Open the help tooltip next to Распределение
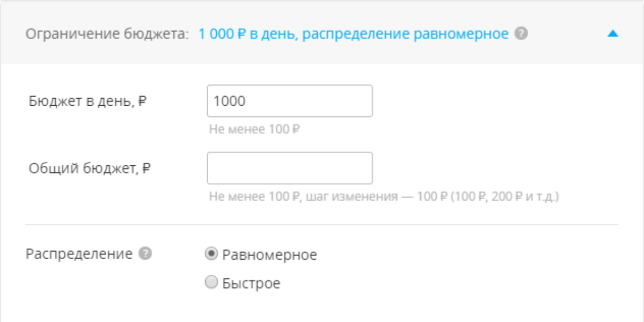644x322 pixels. pyautogui.click(x=145, y=254)
